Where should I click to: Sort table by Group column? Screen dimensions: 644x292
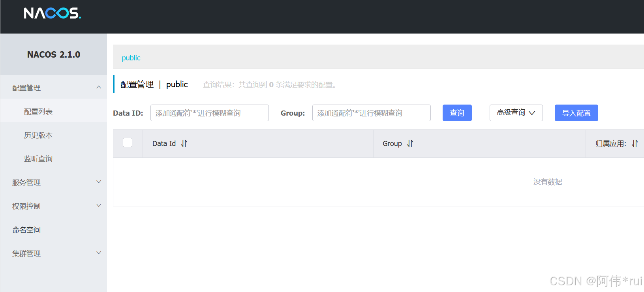click(410, 143)
